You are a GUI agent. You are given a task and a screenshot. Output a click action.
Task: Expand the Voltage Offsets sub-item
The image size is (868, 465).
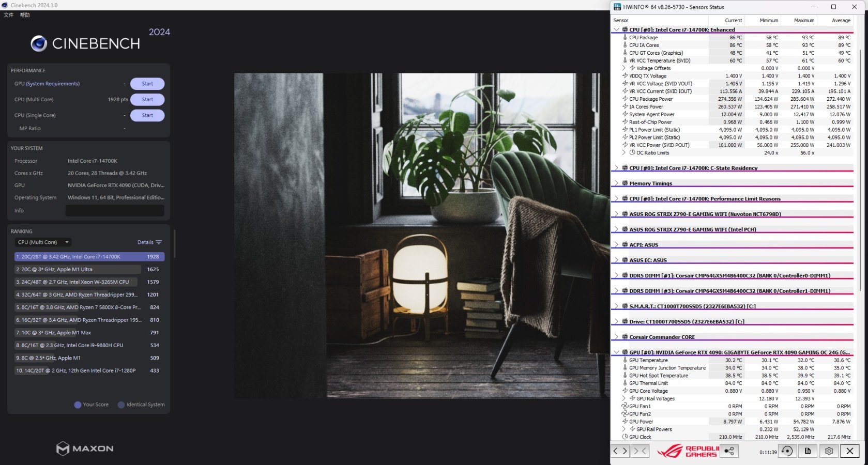pos(624,68)
